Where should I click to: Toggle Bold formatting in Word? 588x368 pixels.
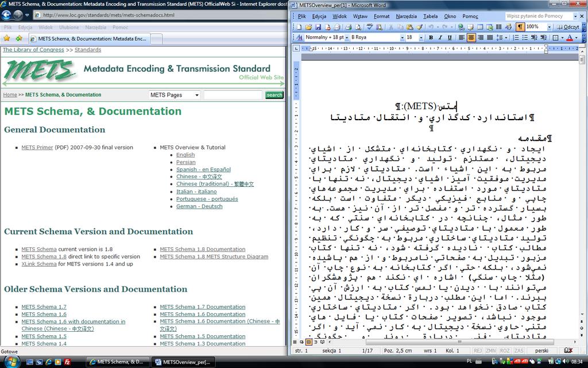point(431,37)
